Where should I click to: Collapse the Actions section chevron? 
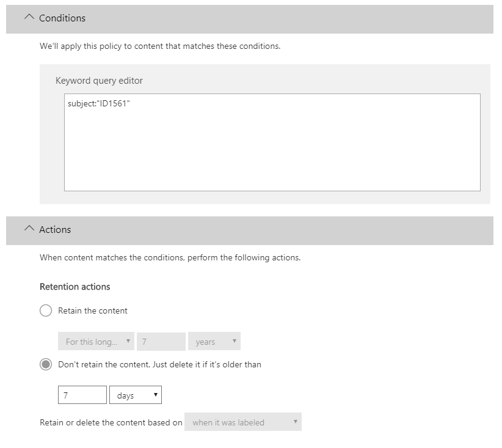(29, 229)
